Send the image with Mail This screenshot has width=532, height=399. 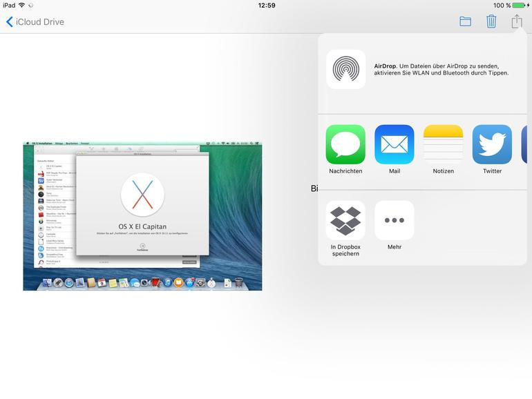click(395, 144)
